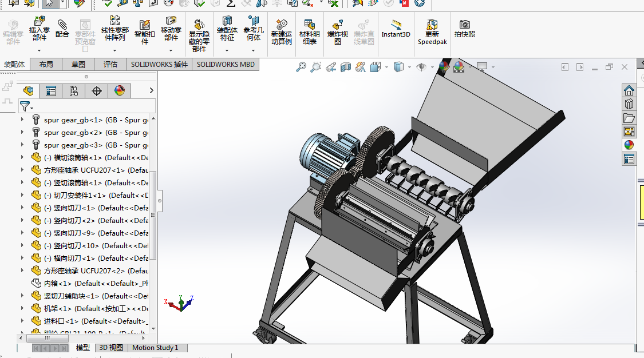
Task: Open Display Style cube icon
Action: click(x=398, y=67)
